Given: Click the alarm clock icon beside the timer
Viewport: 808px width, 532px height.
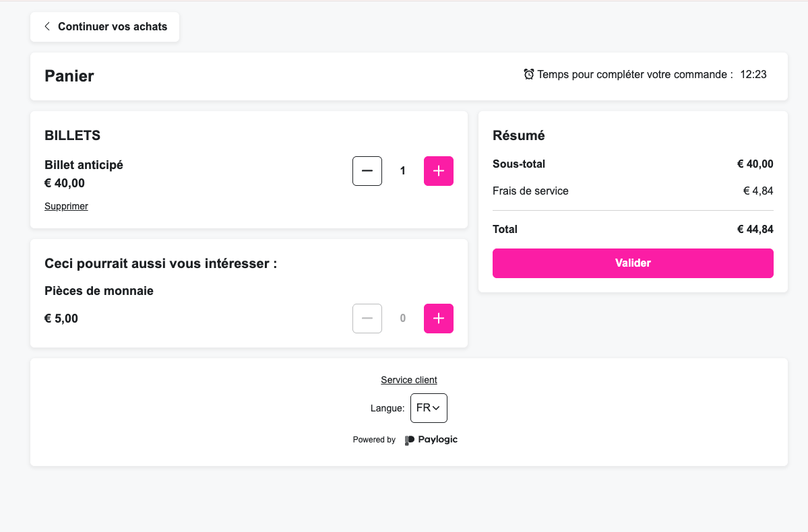Looking at the screenshot, I should tap(529, 74).
